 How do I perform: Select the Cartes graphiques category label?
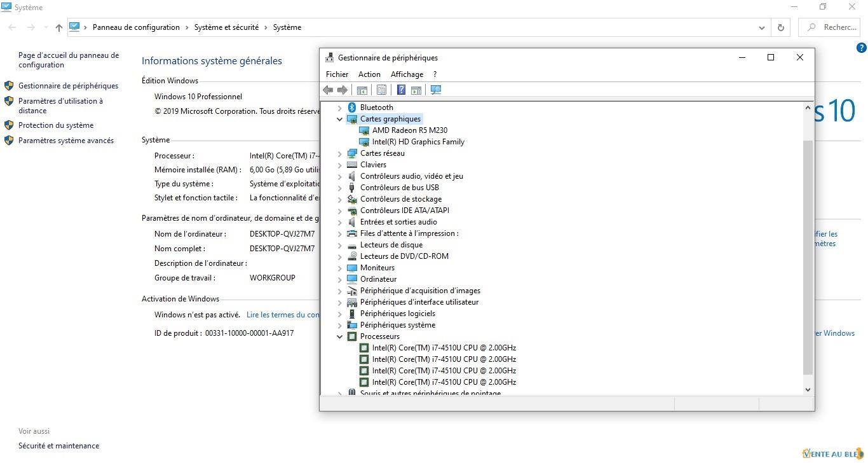click(x=390, y=119)
